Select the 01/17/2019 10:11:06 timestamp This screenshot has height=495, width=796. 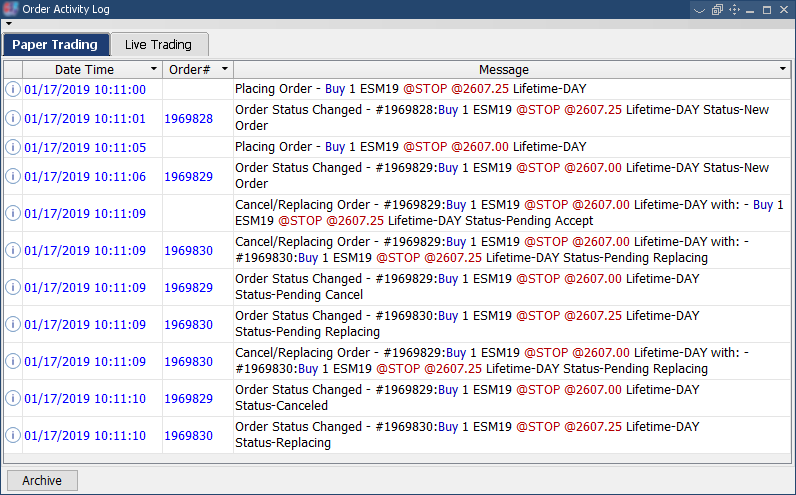85,176
